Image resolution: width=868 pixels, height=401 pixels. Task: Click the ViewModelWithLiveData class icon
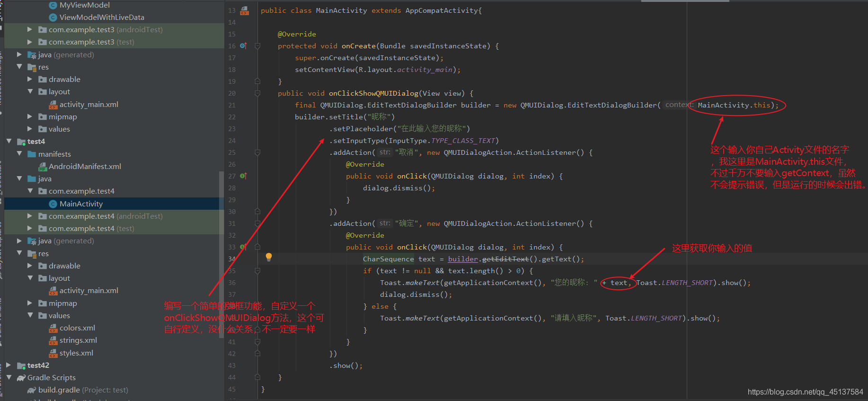click(x=53, y=18)
